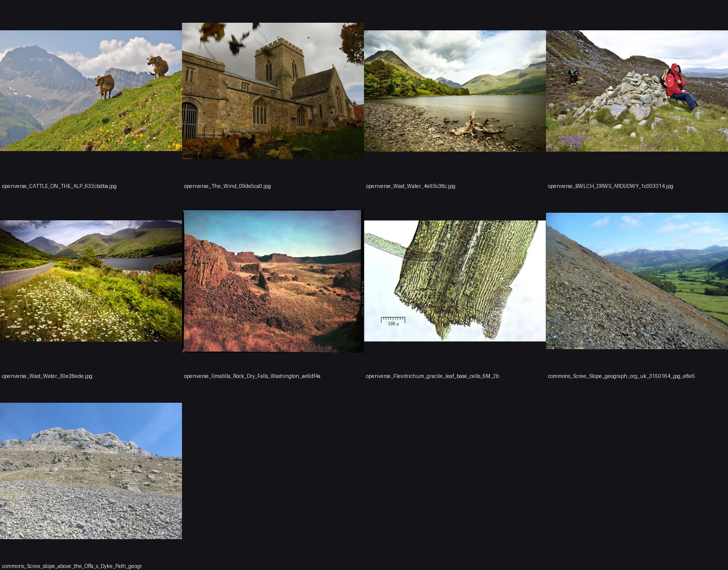Open the Wast Water driftwood lake photo

[455, 91]
